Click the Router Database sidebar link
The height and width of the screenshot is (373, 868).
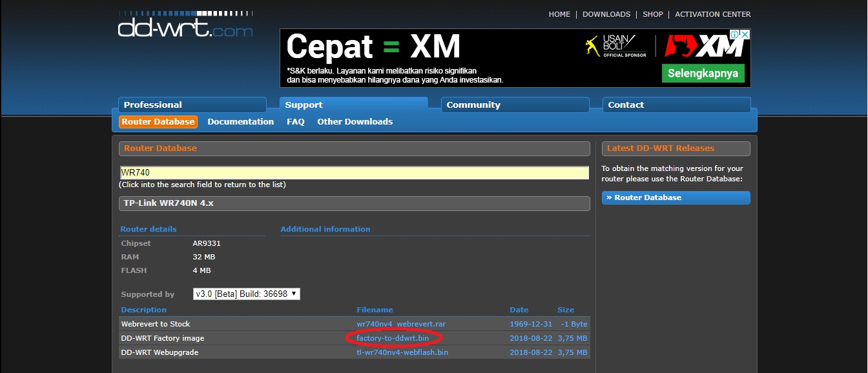coord(676,197)
